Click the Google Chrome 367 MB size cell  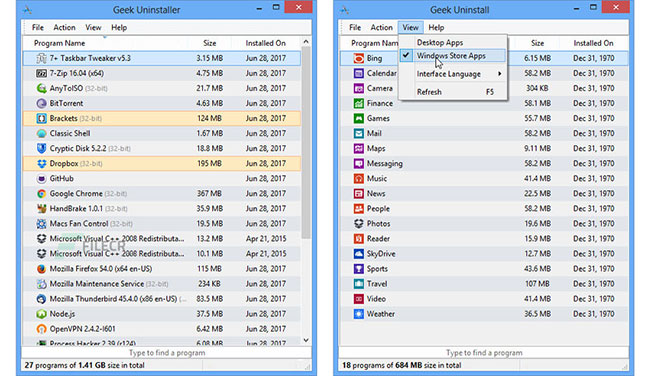click(x=209, y=194)
